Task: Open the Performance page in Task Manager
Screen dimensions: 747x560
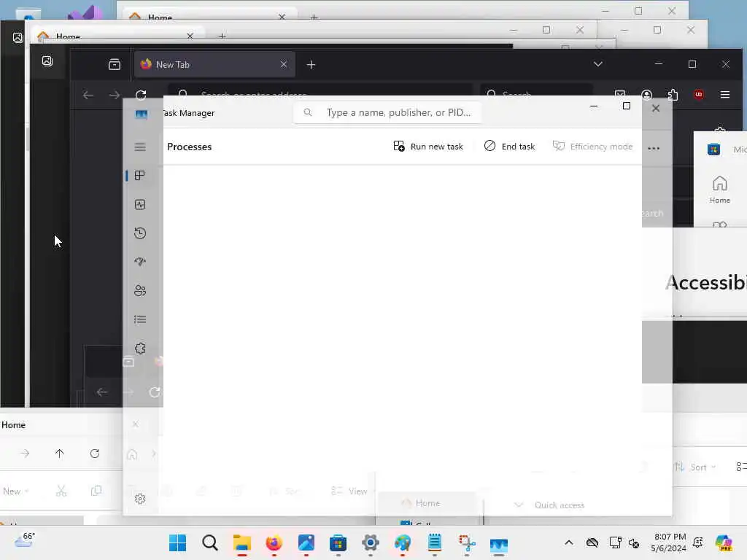Action: (x=140, y=205)
